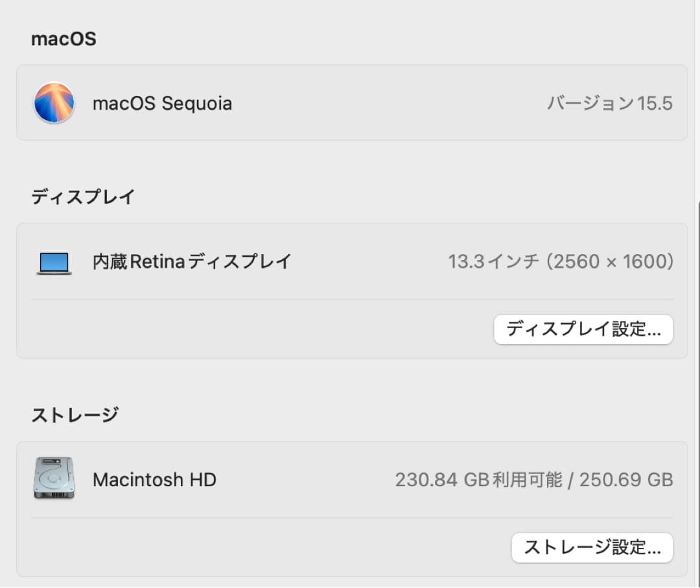The image size is (700, 588).
Task: Click the ディスプレイ section heading
Action: click(82, 196)
